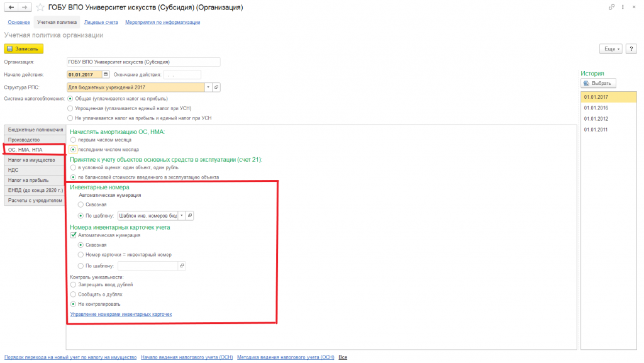Open Мероприятия по информатизации tab

point(163,22)
